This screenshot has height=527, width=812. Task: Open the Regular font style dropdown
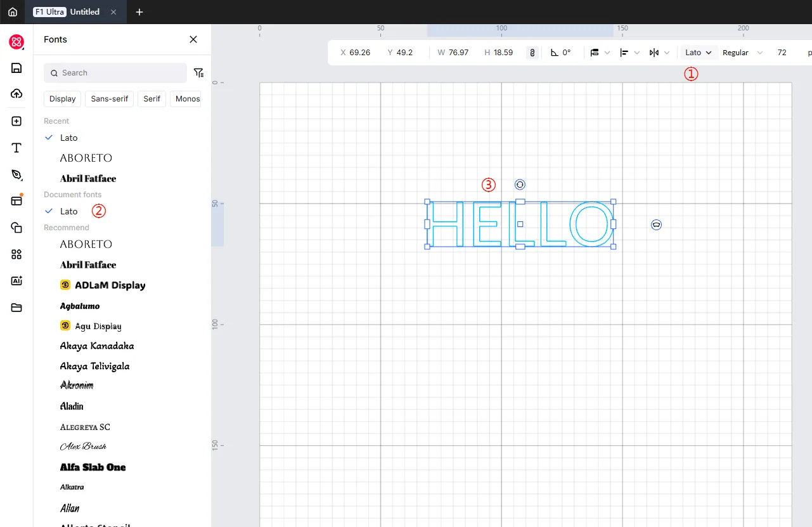pos(742,53)
